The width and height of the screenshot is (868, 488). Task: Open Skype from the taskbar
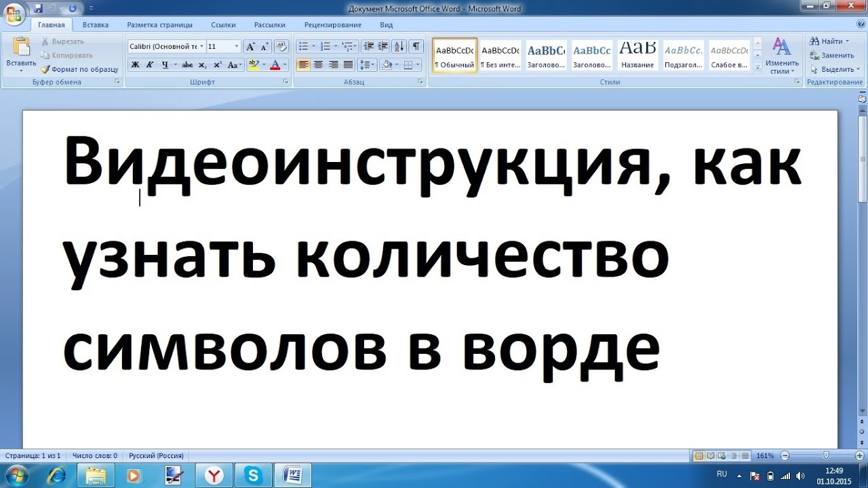click(254, 476)
